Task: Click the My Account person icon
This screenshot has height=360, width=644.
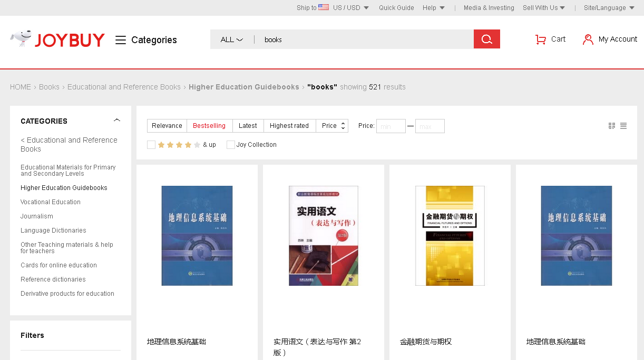Action: coord(588,39)
